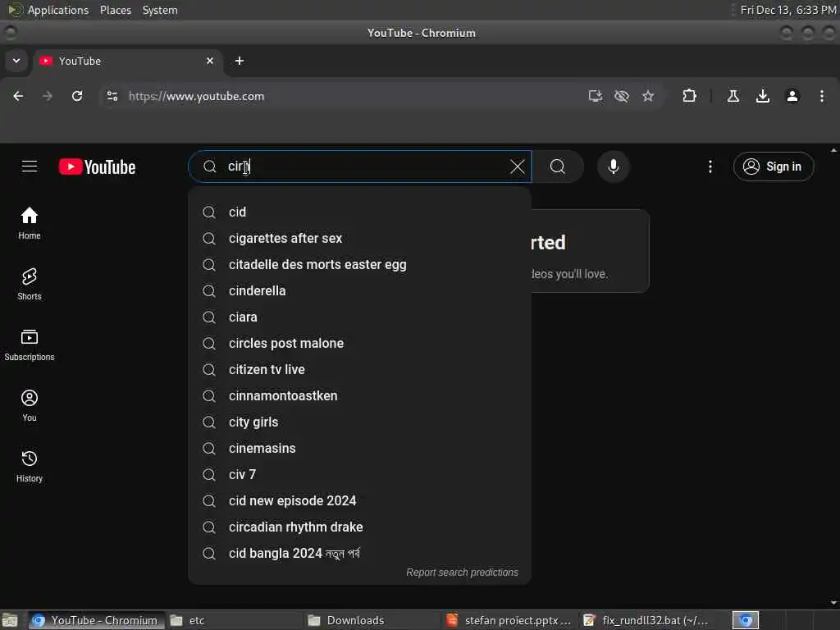Click the clock showing Fri Dec 13
The width and height of the screenshot is (840, 630).
[x=788, y=10]
